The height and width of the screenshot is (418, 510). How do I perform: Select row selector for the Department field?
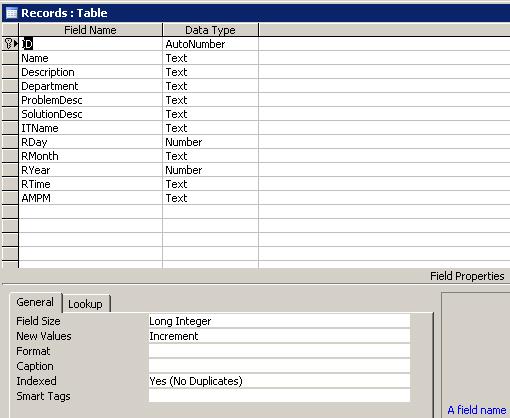10,86
